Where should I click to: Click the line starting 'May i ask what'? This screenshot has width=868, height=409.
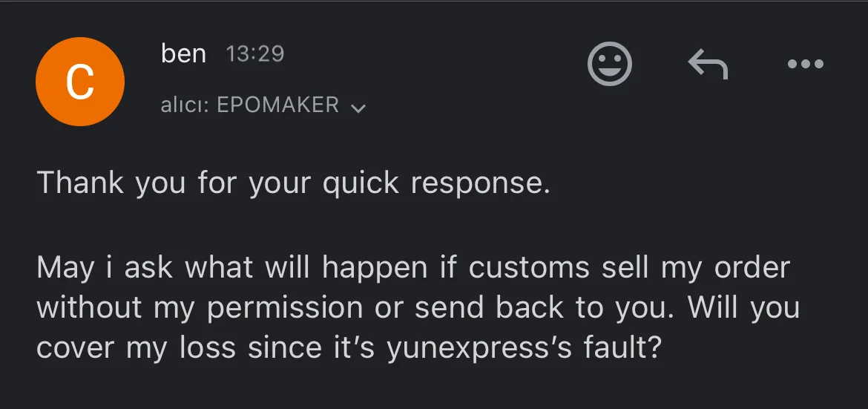412,267
